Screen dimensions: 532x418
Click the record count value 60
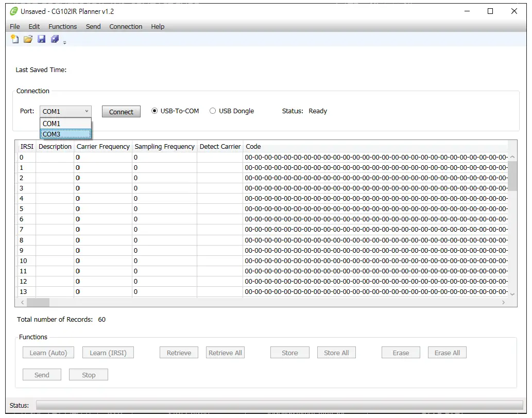[x=102, y=319]
